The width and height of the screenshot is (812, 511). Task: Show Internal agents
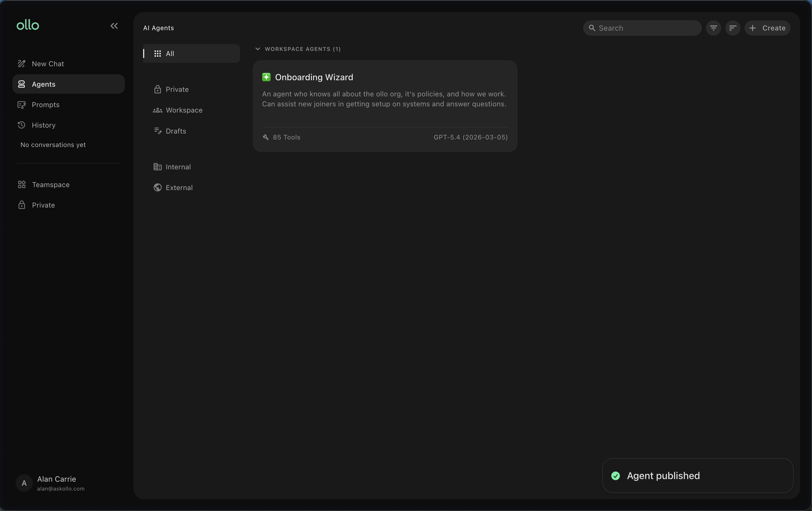tap(191, 167)
